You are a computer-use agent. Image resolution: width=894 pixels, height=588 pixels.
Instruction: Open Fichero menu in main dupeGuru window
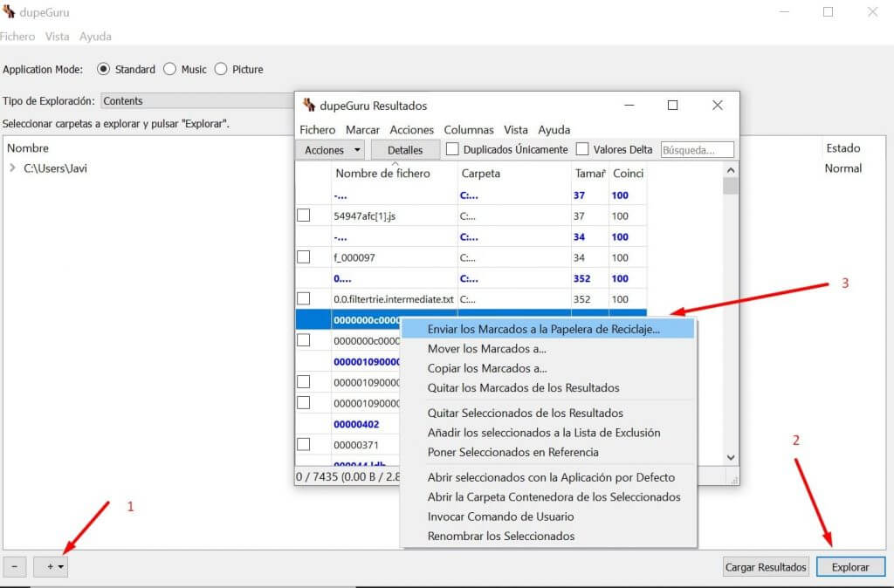point(17,37)
